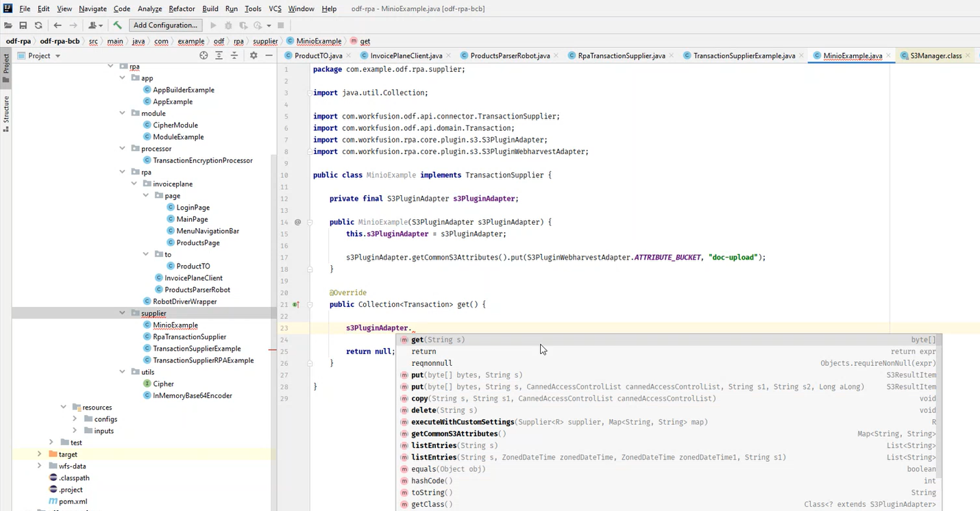980x511 pixels.
Task: Click the Save All toolbar icon
Action: [23, 25]
